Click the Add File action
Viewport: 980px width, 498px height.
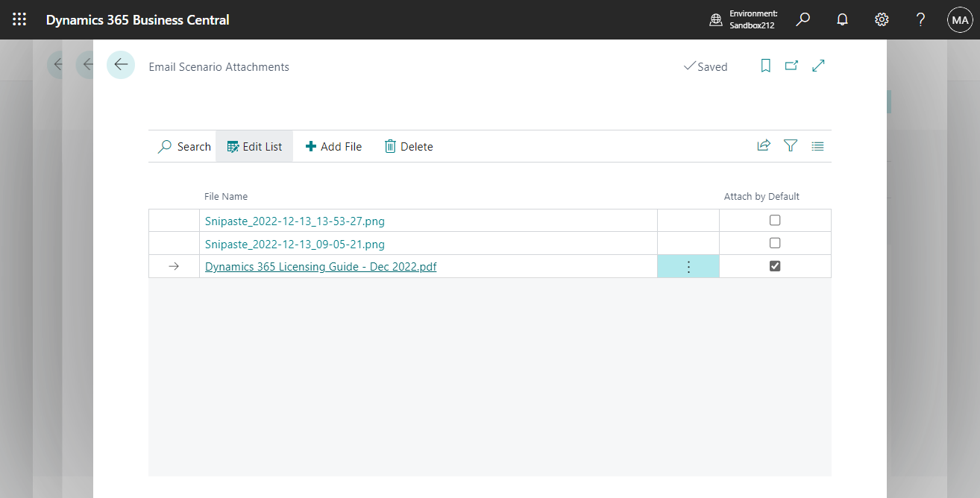(333, 146)
